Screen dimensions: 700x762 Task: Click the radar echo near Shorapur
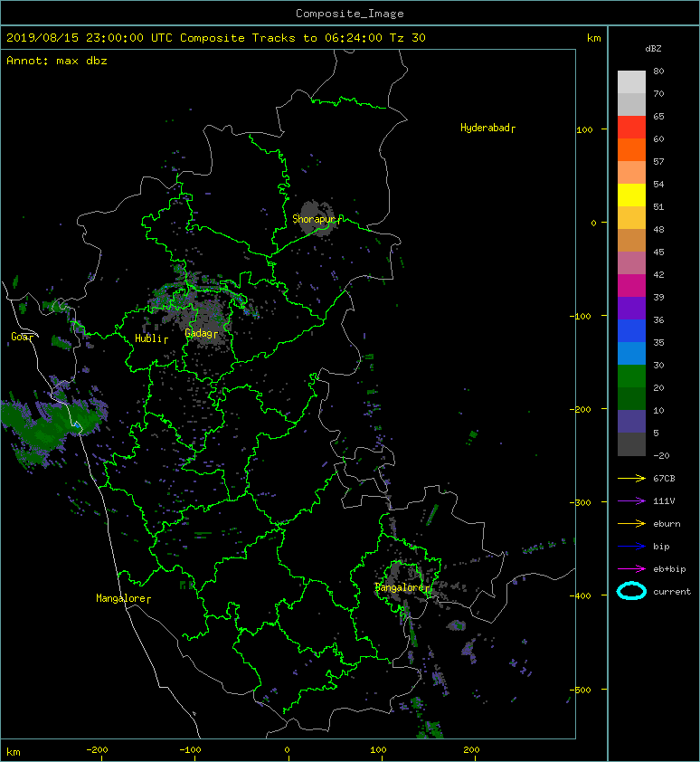317,218
